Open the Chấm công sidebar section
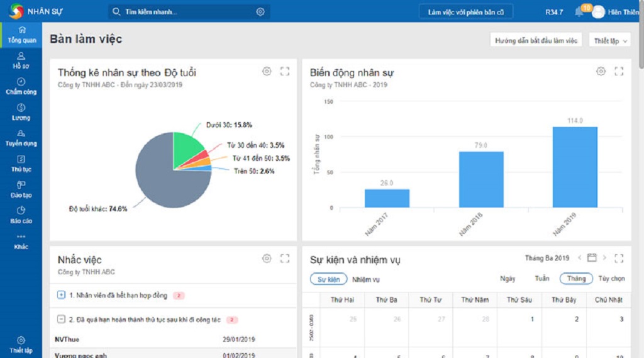 (x=21, y=86)
